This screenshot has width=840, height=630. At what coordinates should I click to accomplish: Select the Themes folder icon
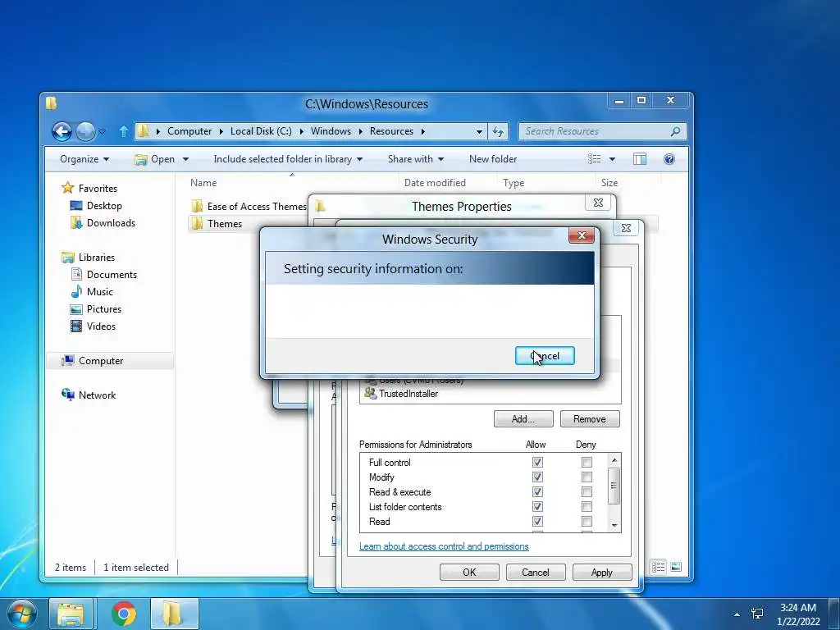coord(197,223)
